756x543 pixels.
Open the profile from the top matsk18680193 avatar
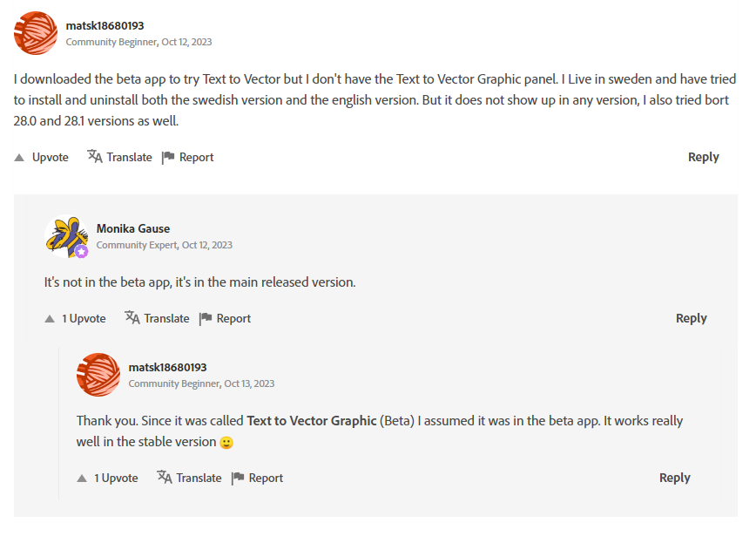(36, 33)
